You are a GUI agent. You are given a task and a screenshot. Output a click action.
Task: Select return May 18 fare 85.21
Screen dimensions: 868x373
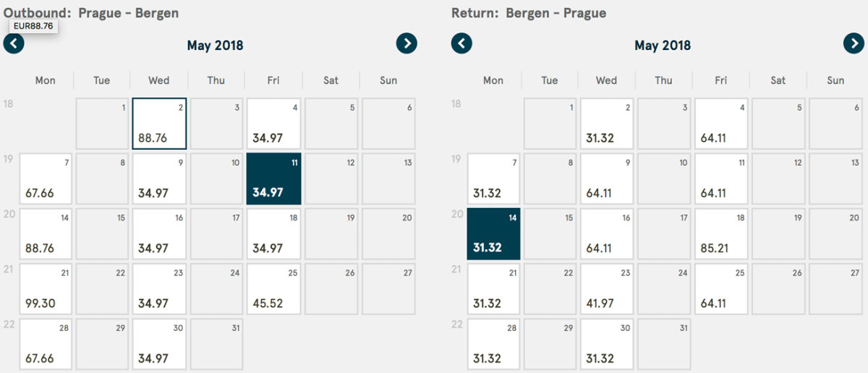(x=721, y=233)
